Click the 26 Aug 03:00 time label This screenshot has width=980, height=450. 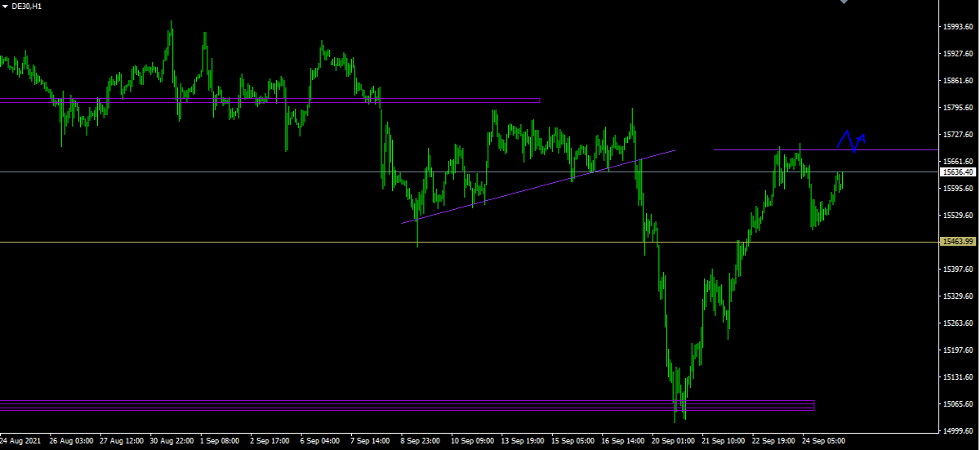click(x=70, y=441)
